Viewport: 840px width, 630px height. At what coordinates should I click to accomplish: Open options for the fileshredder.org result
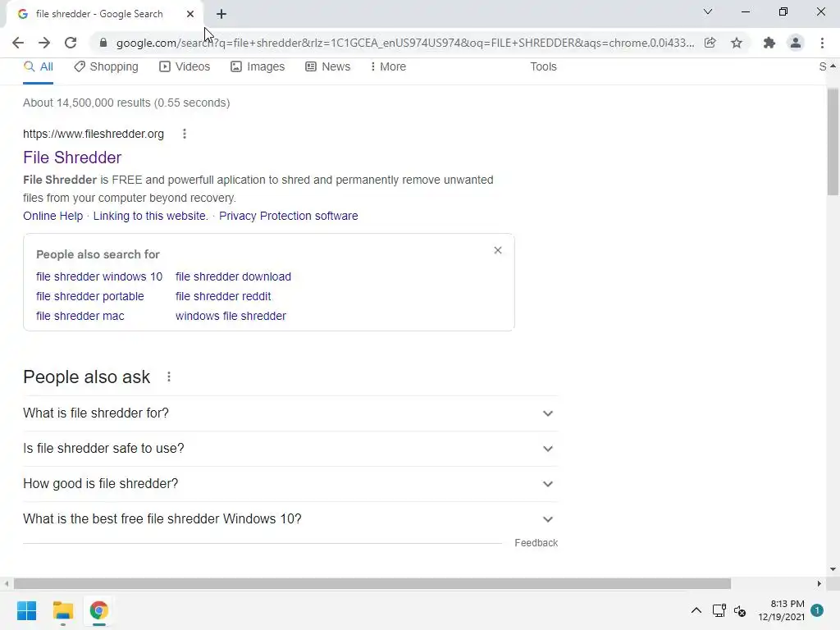tap(185, 134)
